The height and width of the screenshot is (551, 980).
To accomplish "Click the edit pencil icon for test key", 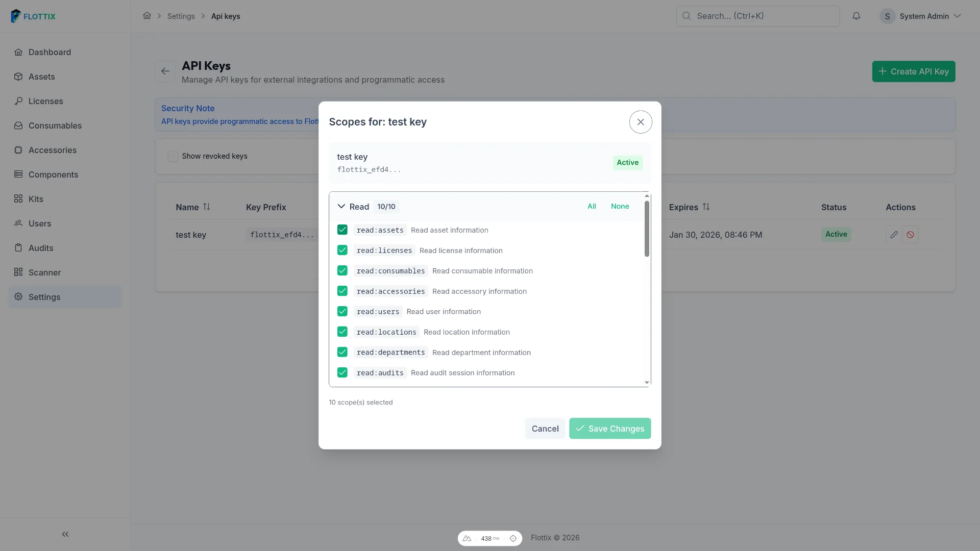I will click(x=894, y=235).
